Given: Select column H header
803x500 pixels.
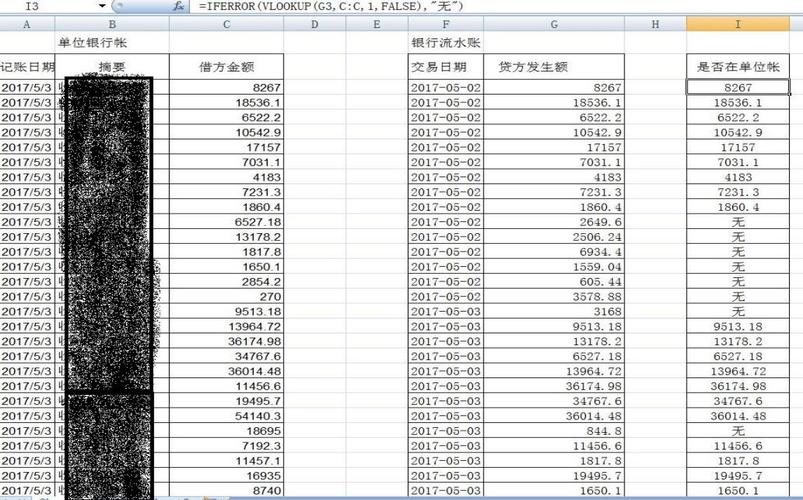Looking at the screenshot, I should (x=656, y=24).
